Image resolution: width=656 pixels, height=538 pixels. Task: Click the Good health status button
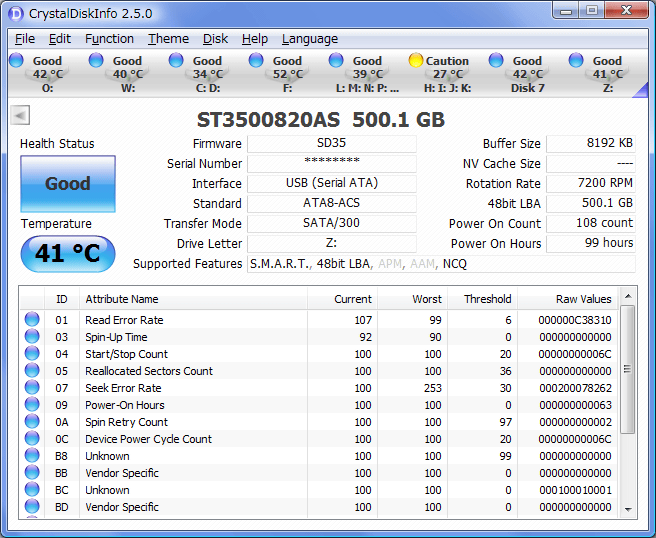67,184
